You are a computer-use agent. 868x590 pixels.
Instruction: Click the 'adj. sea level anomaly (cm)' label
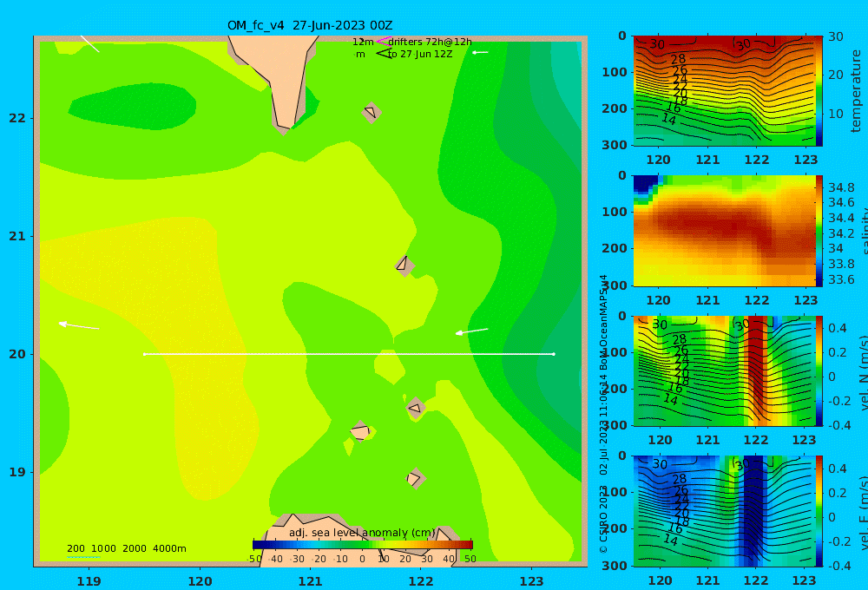point(362,533)
